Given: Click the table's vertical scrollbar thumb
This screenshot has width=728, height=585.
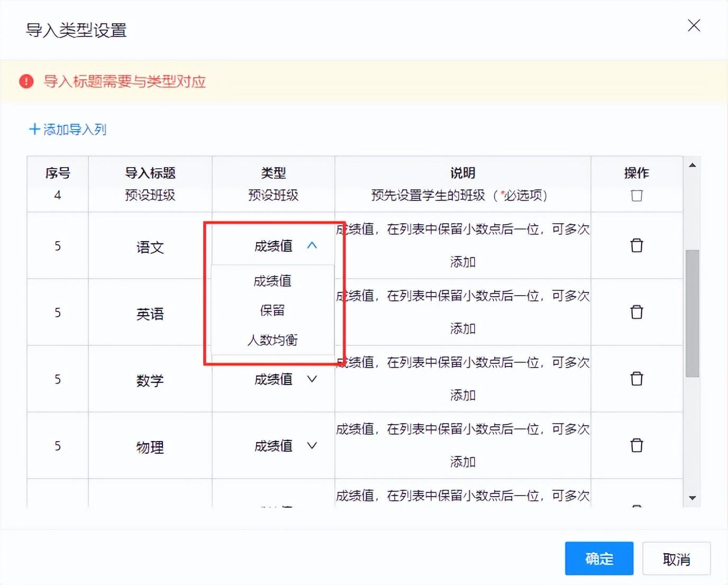Looking at the screenshot, I should (x=692, y=313).
